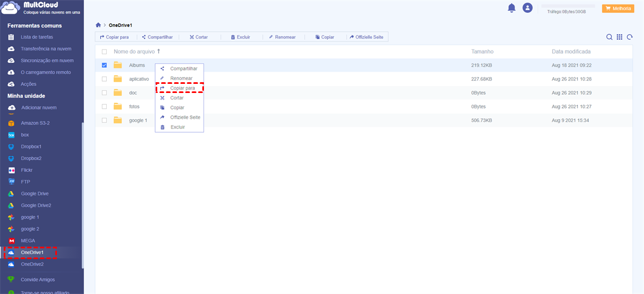
Task: Check the aplicativo row checkbox
Action: [x=104, y=78]
